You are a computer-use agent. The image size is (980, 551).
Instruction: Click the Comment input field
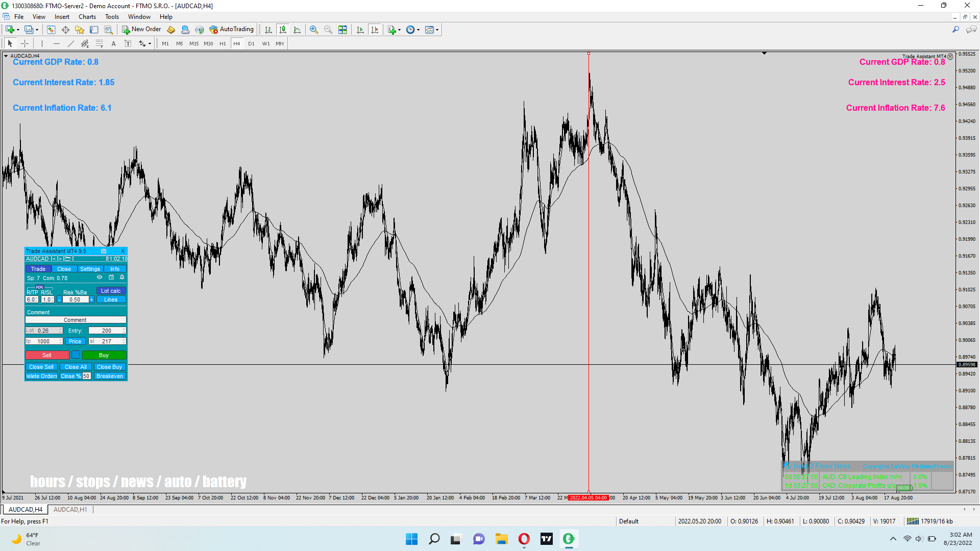pos(76,320)
